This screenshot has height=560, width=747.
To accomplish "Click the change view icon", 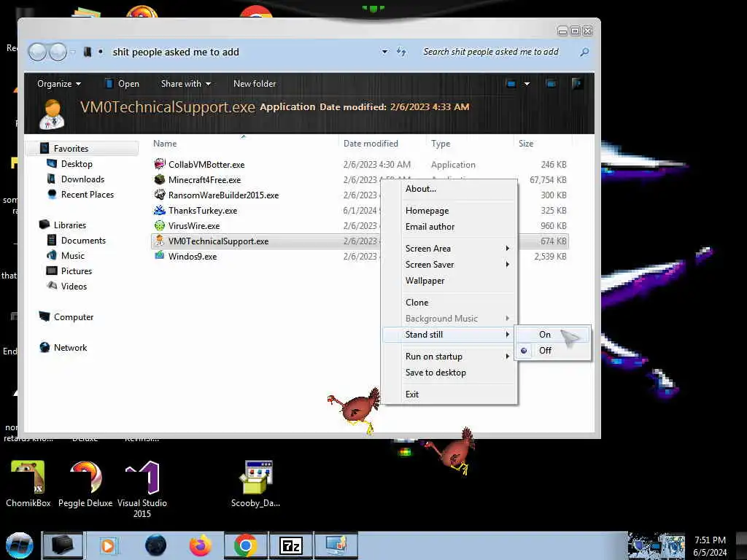I will tap(511, 84).
